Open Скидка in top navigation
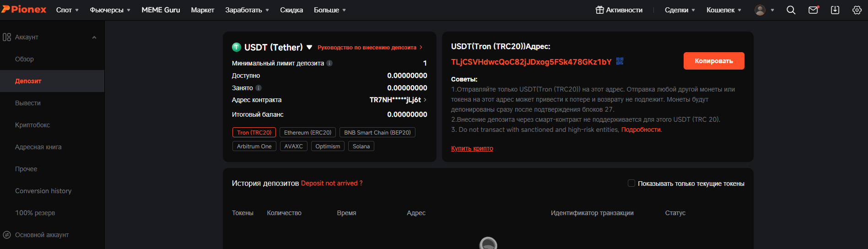This screenshot has width=868, height=249. point(291,10)
